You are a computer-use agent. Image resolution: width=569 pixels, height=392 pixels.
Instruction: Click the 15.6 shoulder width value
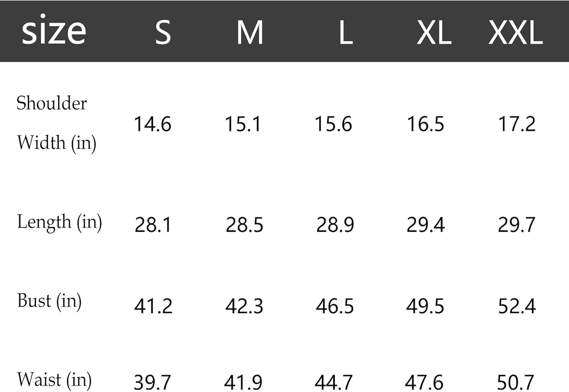point(333,124)
